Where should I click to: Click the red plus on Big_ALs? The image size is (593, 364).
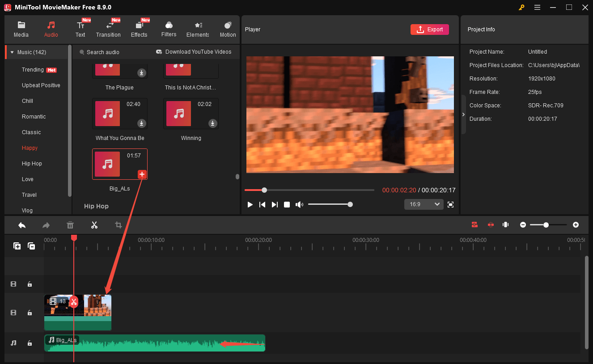click(142, 174)
